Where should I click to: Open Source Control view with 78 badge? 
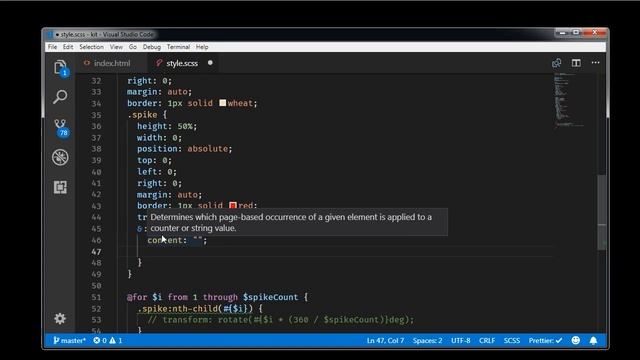[60, 127]
